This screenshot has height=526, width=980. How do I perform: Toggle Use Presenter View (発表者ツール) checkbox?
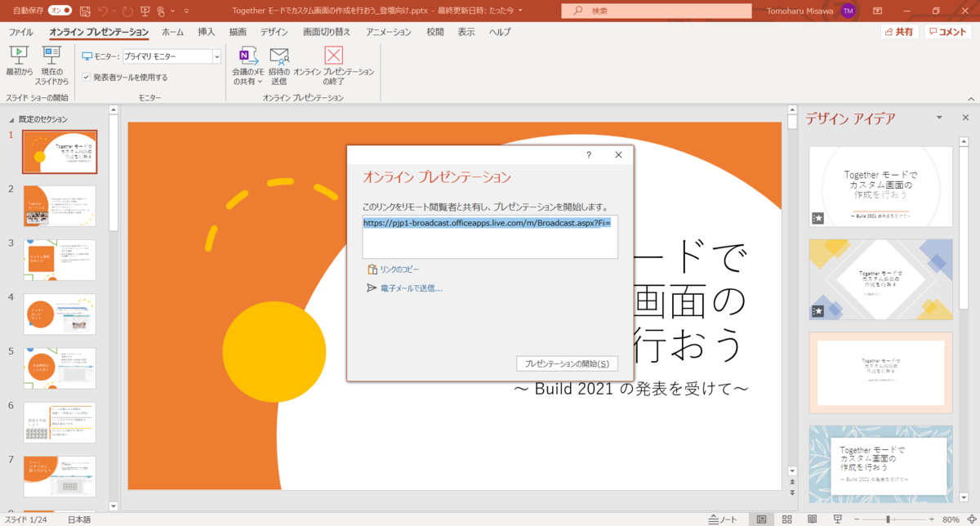[87, 78]
